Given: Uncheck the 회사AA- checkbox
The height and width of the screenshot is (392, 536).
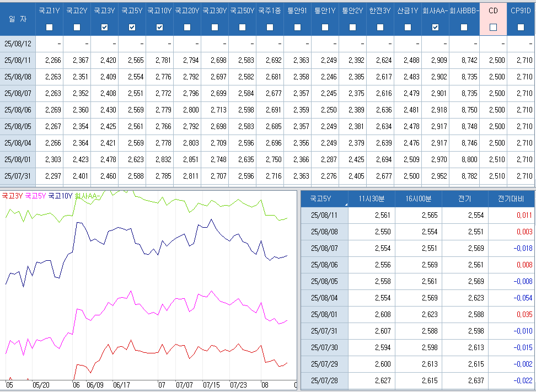Looking at the screenshot, I should pos(436,28).
